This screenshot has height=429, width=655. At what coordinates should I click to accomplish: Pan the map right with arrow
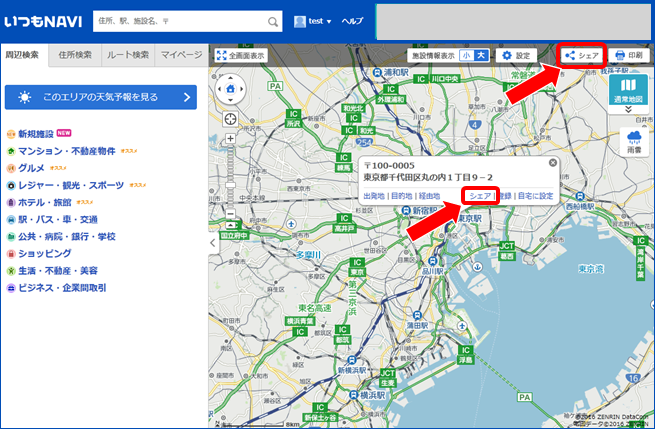pos(241,89)
